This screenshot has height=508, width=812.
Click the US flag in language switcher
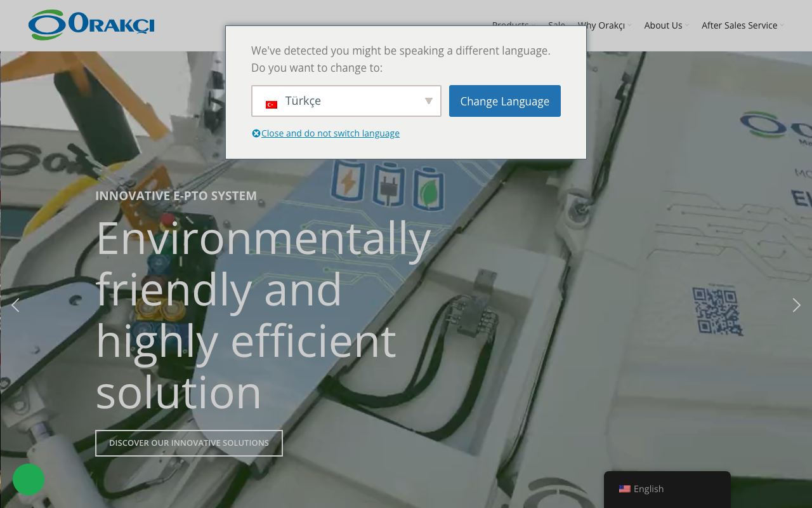[x=624, y=489]
